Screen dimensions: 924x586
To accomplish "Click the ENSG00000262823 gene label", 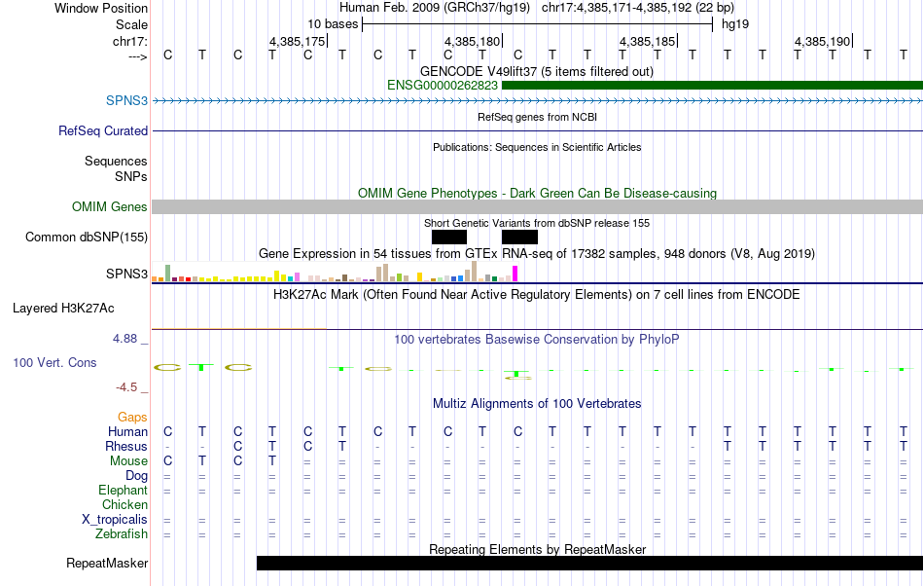I will click(442, 86).
